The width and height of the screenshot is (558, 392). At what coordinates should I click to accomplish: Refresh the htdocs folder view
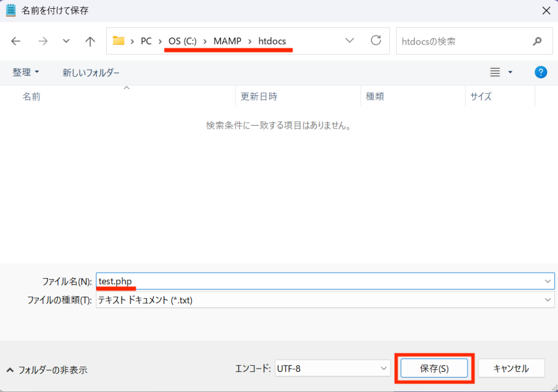tap(376, 40)
